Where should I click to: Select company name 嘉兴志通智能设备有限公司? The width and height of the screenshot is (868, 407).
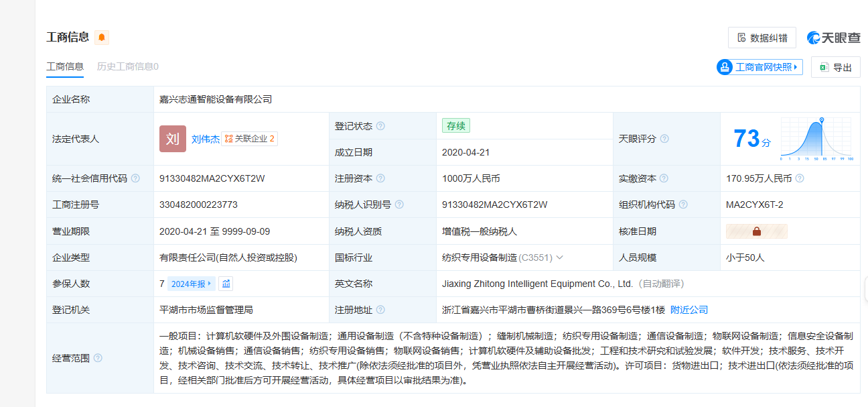[216, 99]
